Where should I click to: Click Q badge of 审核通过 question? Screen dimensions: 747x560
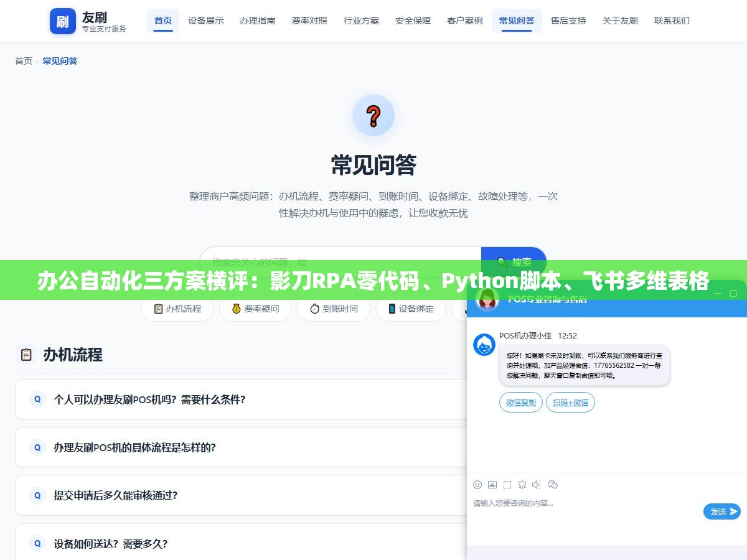tap(37, 495)
